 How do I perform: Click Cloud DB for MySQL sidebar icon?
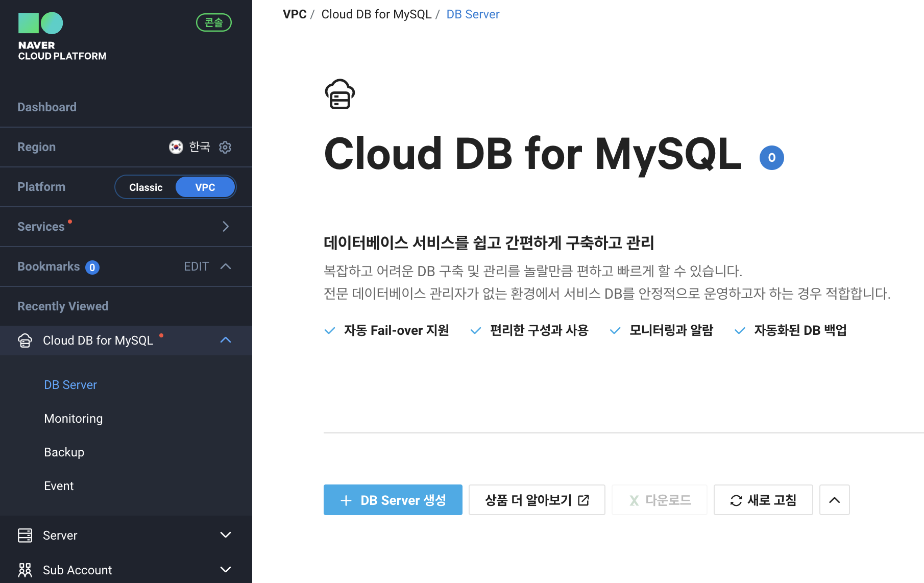(x=25, y=341)
